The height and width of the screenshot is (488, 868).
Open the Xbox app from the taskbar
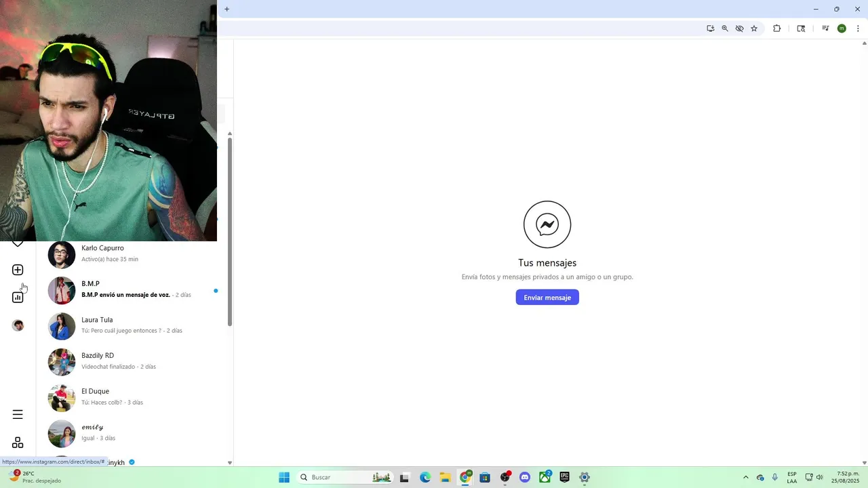click(x=545, y=477)
